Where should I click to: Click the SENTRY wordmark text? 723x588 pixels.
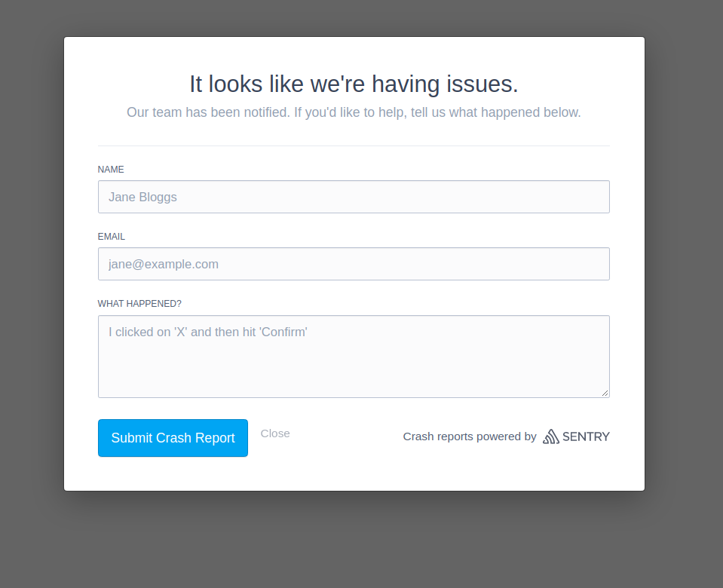click(x=586, y=436)
